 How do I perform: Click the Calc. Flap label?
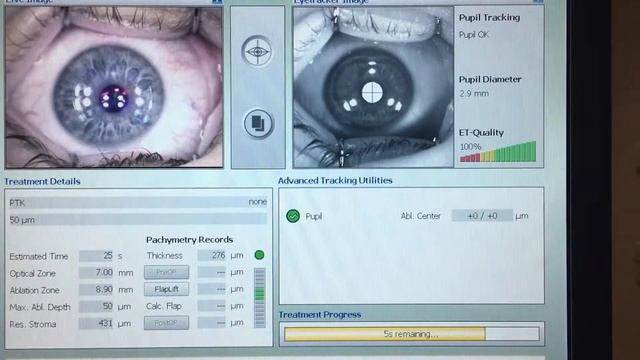coord(164,306)
